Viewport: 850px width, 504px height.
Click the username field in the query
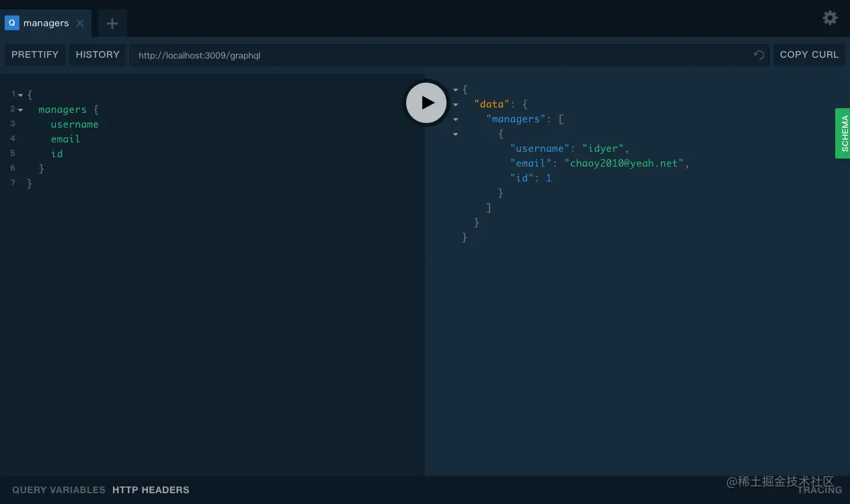tap(75, 124)
